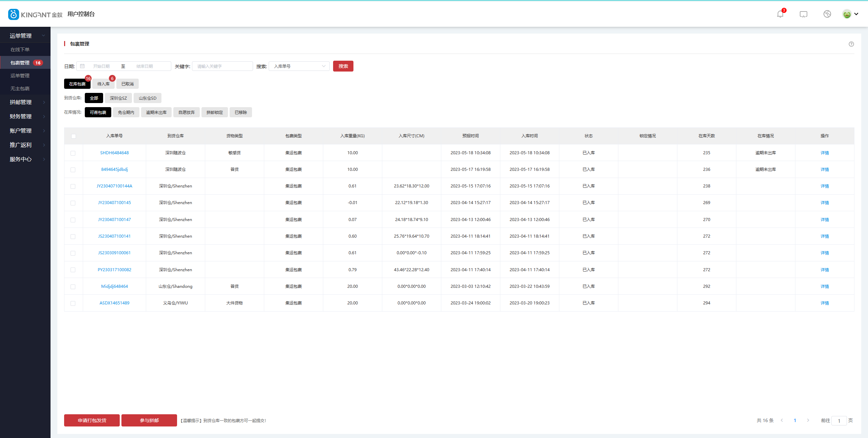Check the box for row JY230407100147
The height and width of the screenshot is (438, 868).
pos(73,220)
